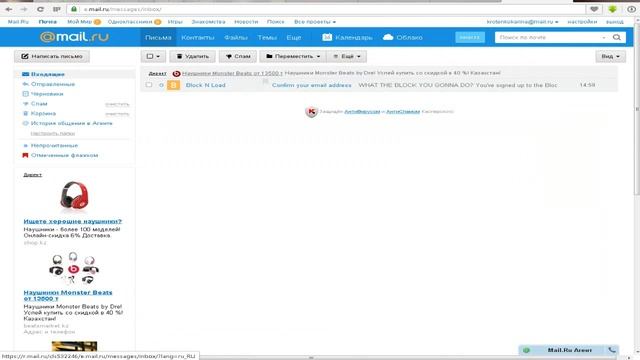
Task: Open the Ещё actions dropdown in toolbar
Action: click(x=347, y=56)
